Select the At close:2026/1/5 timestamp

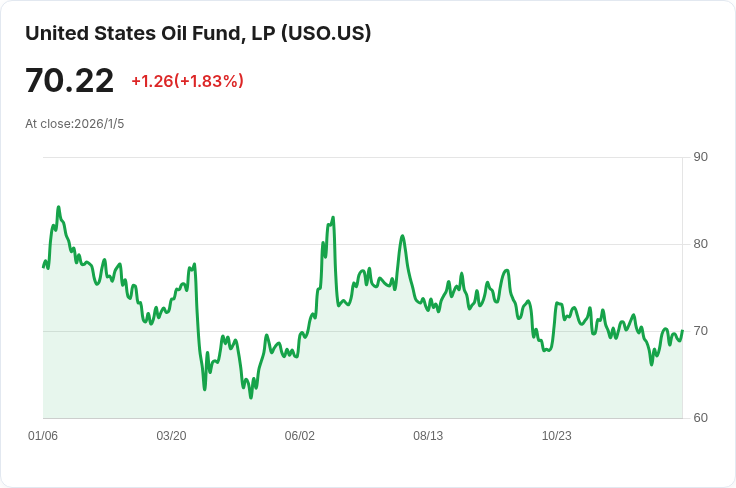click(74, 124)
